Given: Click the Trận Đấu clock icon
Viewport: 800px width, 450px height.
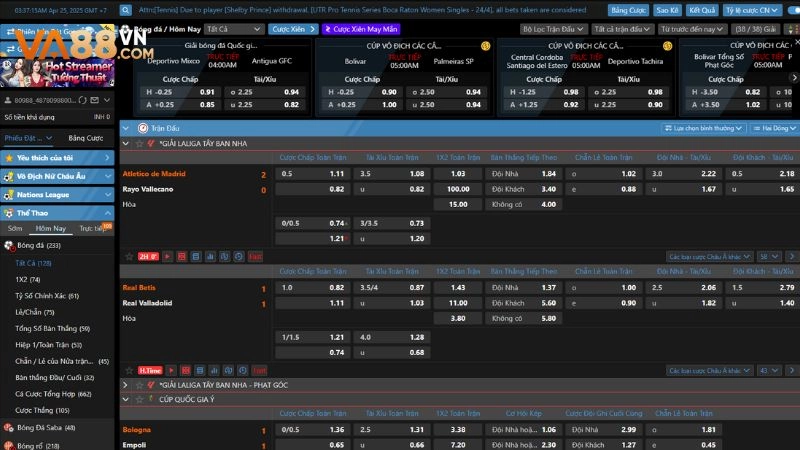Looking at the screenshot, I should (143, 128).
